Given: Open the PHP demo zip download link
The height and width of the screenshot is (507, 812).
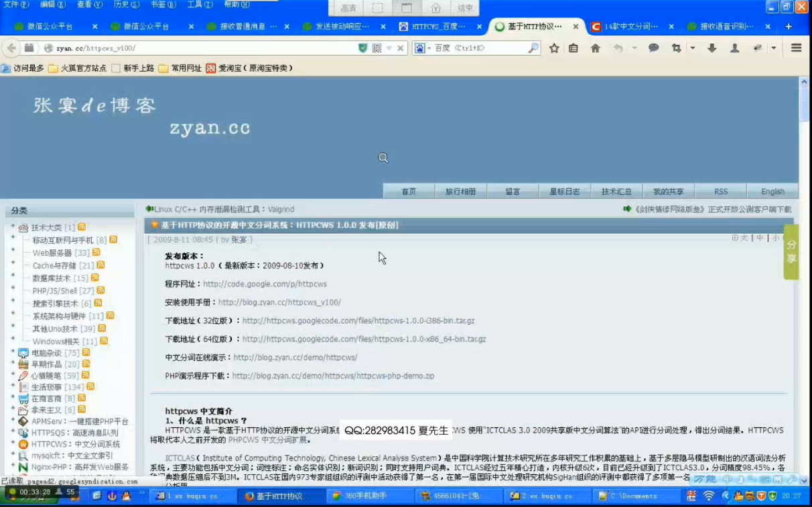Looking at the screenshot, I should click(333, 376).
